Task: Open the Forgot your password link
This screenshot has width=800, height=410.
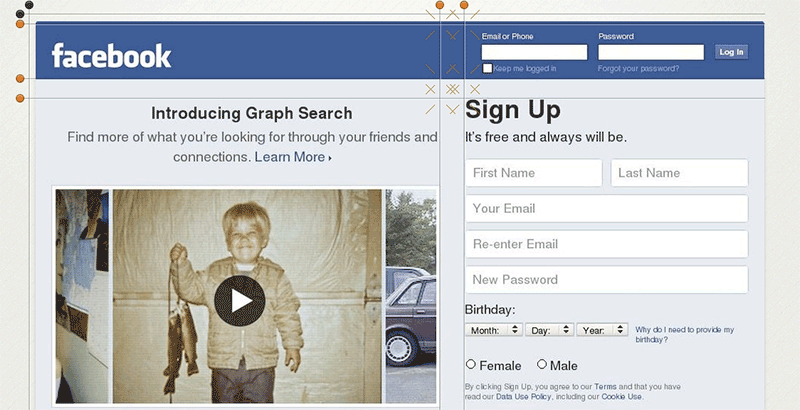Action: tap(638, 68)
